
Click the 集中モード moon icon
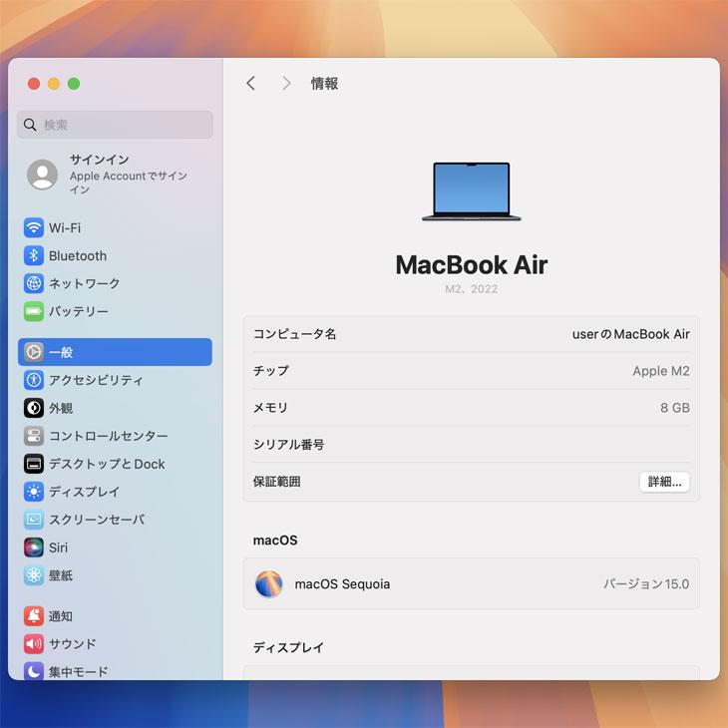[34, 671]
